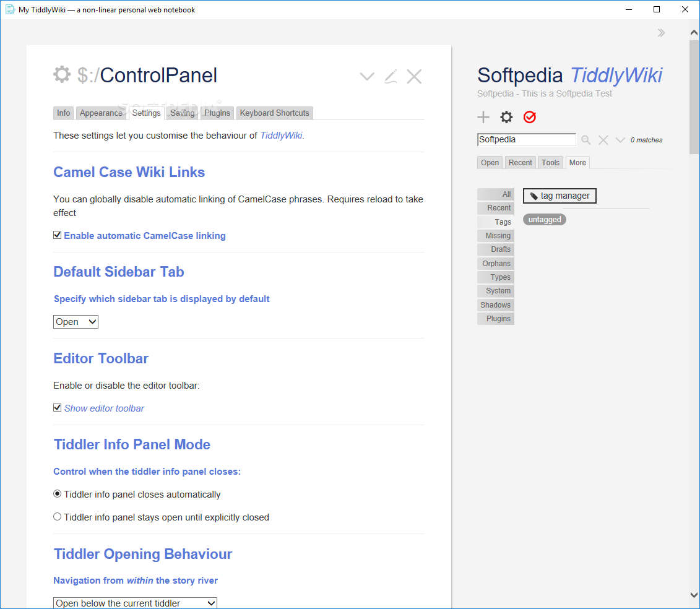Create a new tiddler with plus icon
Image resolution: width=700 pixels, height=609 pixels.
483,118
